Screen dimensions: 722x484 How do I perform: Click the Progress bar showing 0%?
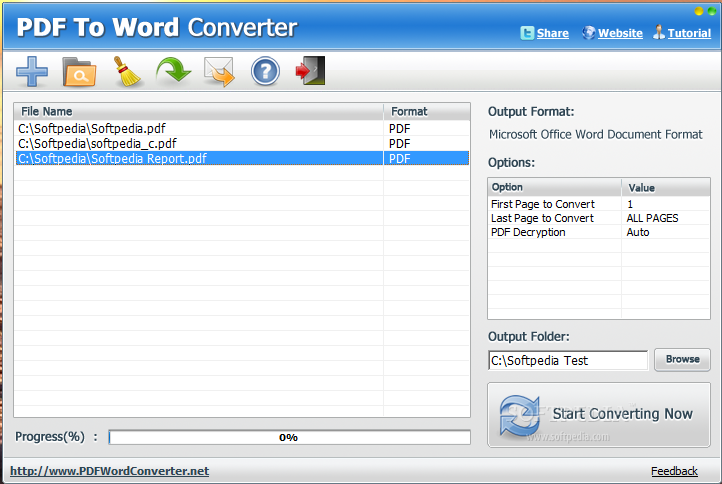pyautogui.click(x=289, y=437)
